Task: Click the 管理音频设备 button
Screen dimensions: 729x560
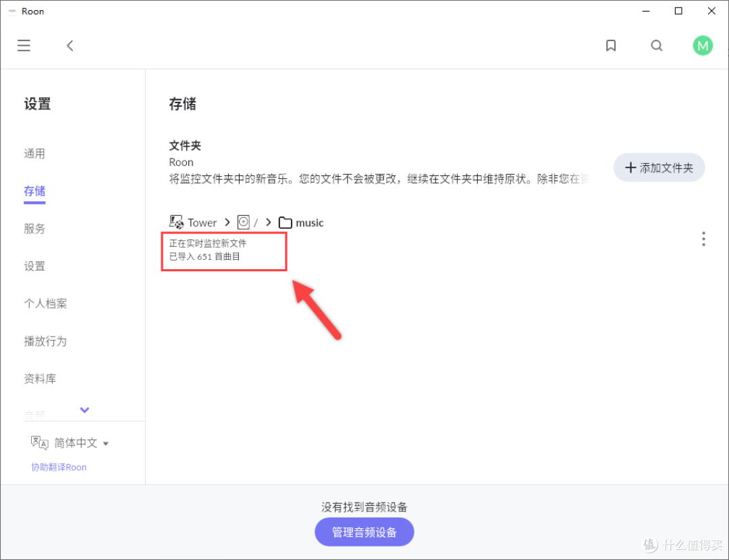Action: point(364,532)
